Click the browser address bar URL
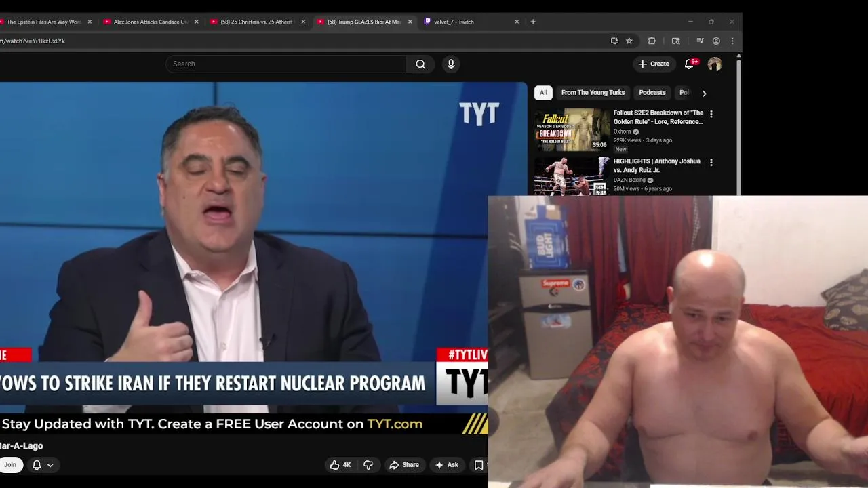The image size is (868, 488). [33, 41]
